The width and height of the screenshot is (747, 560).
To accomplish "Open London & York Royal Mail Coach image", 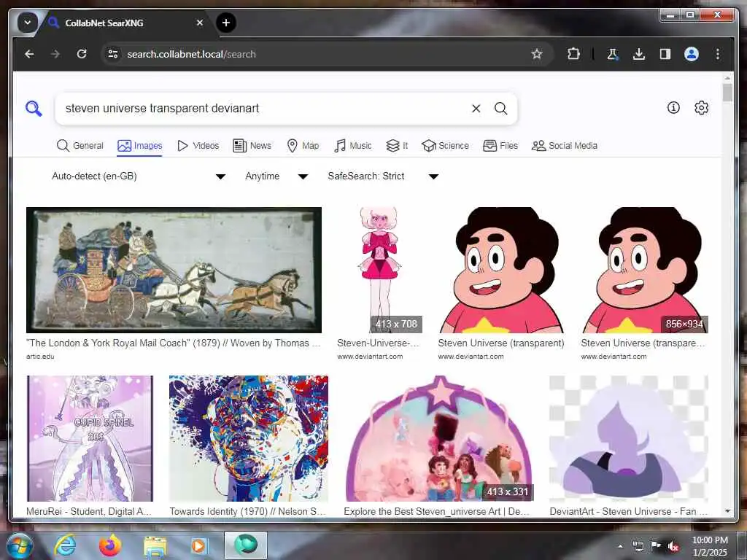I will 174,270.
